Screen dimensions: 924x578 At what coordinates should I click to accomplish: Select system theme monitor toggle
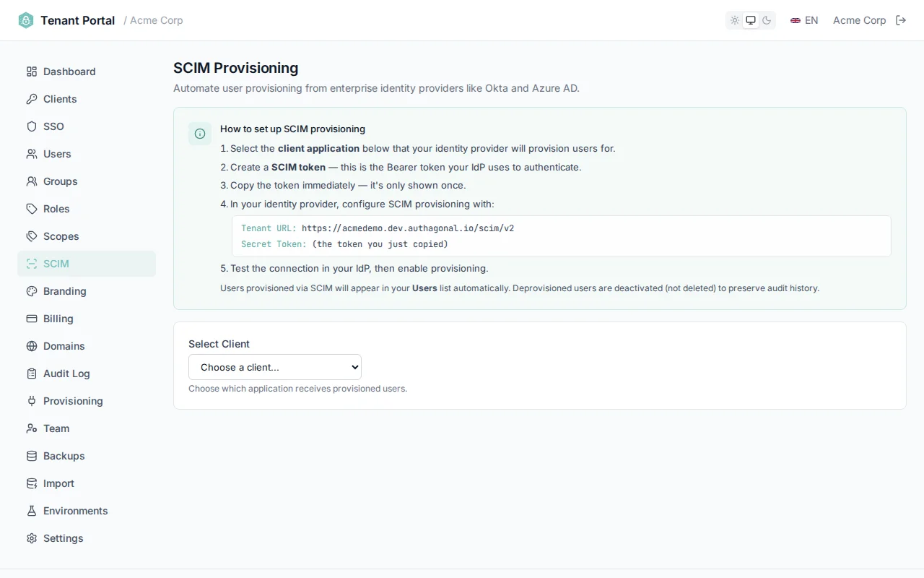point(751,20)
